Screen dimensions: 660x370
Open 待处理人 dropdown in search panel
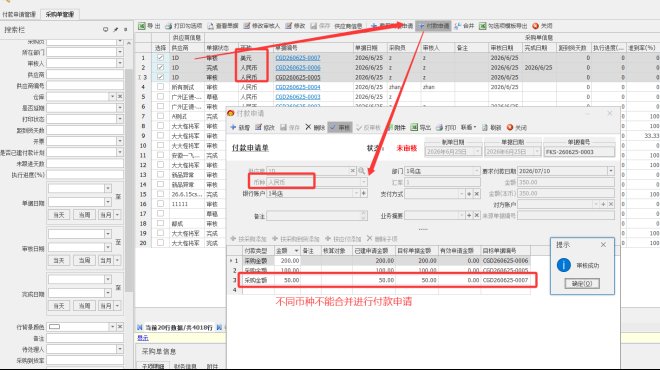[120, 349]
